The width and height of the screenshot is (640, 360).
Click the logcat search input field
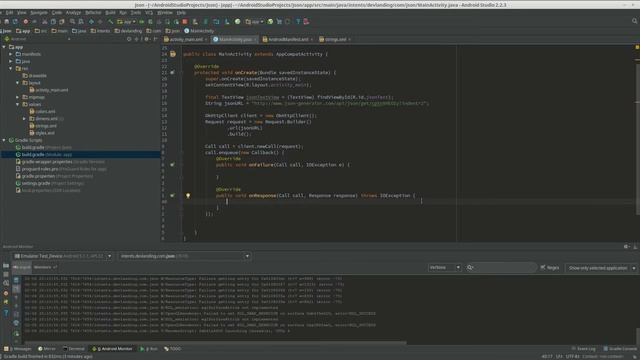click(x=501, y=267)
